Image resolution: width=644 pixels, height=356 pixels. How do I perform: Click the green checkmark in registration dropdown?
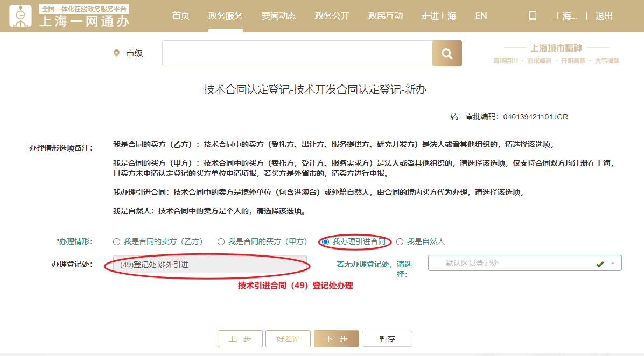600,264
